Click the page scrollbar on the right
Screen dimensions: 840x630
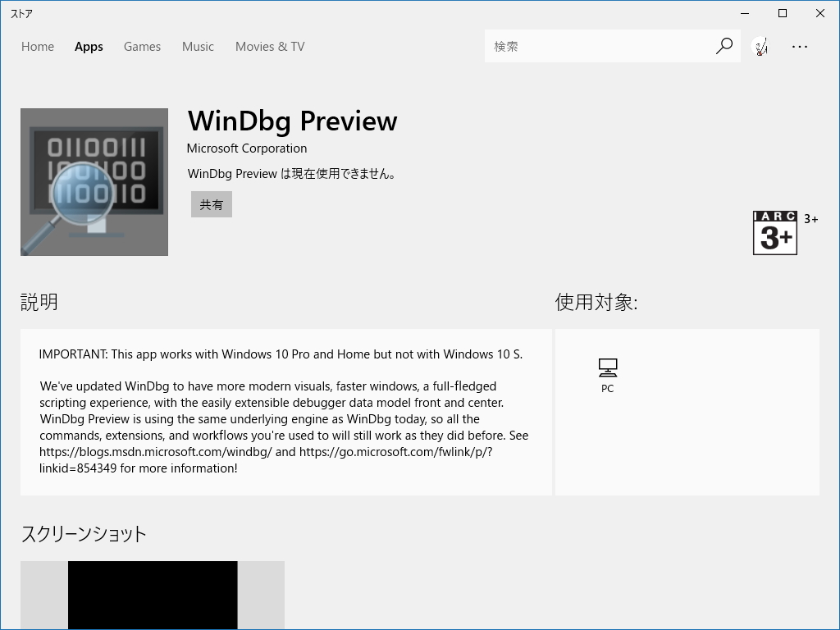(835, 246)
